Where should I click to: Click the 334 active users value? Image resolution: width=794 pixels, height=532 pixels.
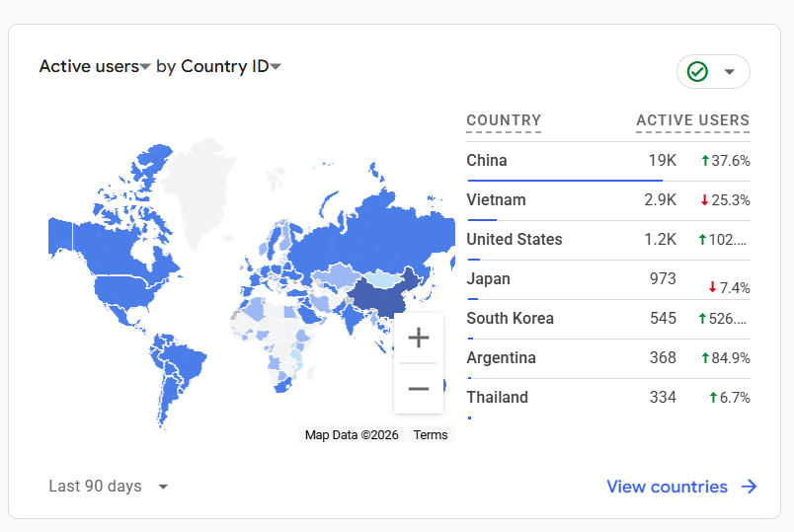[x=663, y=398]
